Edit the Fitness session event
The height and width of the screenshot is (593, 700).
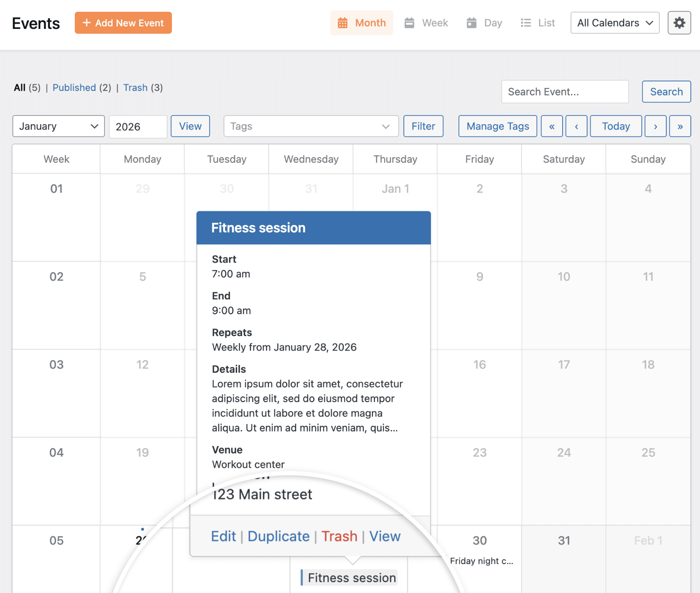click(224, 536)
